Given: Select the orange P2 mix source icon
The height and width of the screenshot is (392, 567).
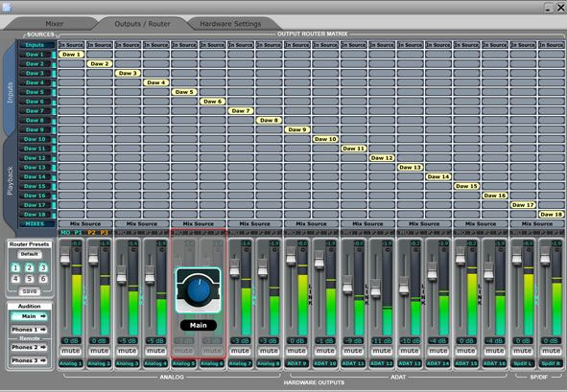Looking at the screenshot, I should tap(91, 233).
